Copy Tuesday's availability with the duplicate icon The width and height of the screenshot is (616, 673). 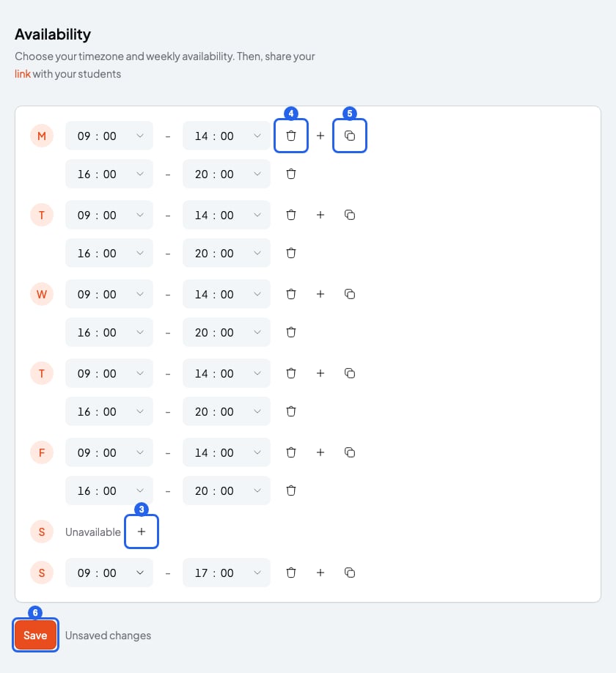point(349,215)
